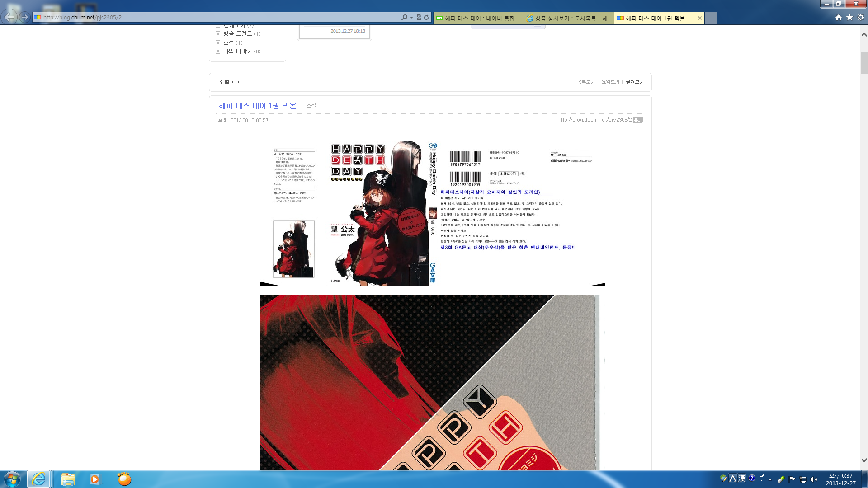Show hidden tray icons arrow

point(770,479)
